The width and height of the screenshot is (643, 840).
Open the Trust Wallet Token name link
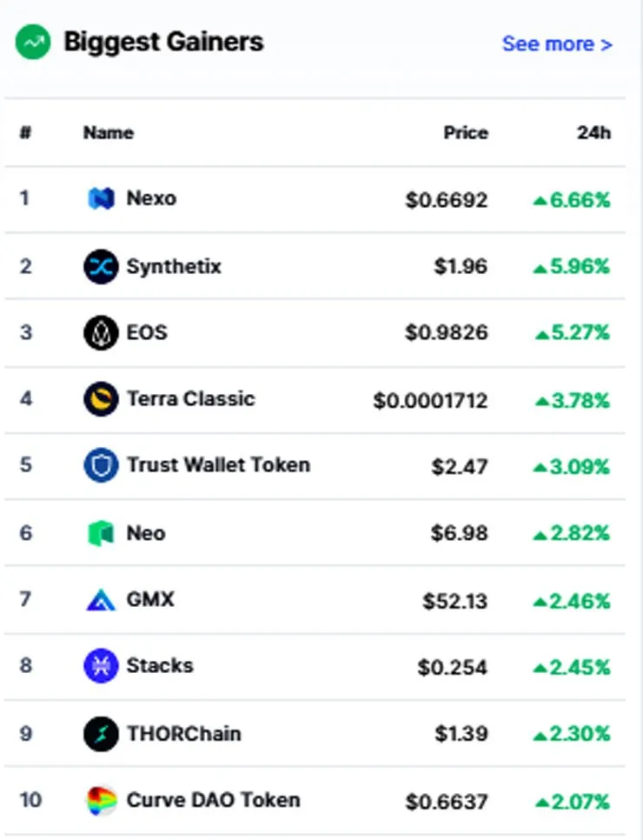point(218,465)
